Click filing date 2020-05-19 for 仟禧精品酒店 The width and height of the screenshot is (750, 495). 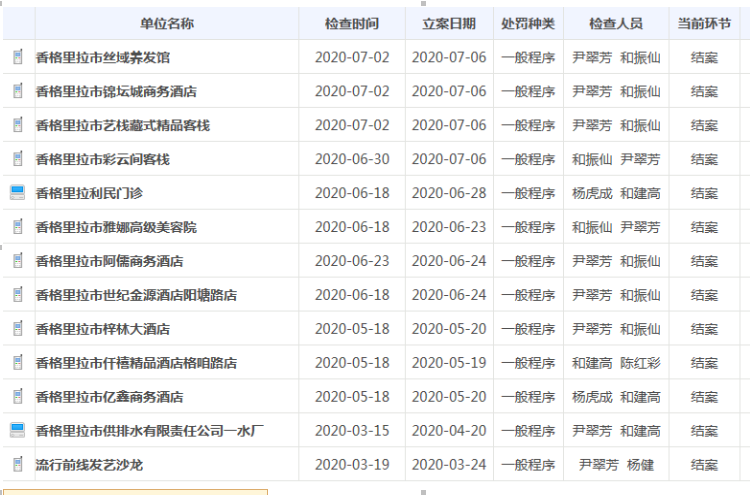click(x=449, y=363)
